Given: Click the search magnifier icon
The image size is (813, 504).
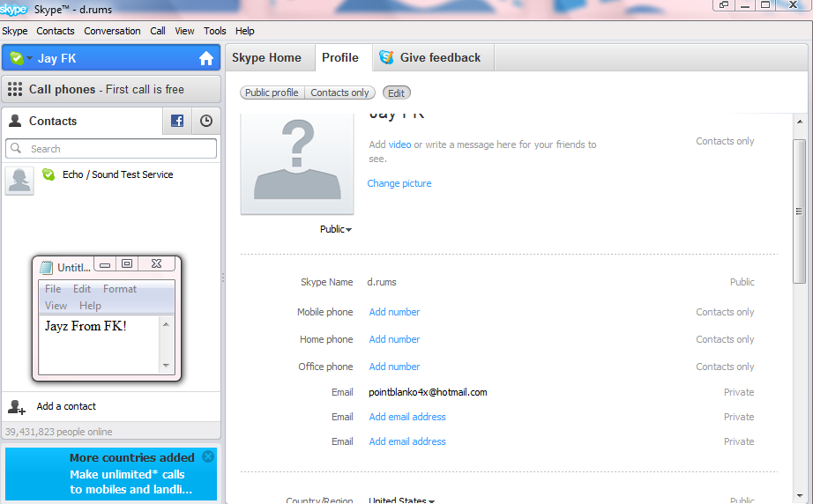Looking at the screenshot, I should (x=16, y=148).
